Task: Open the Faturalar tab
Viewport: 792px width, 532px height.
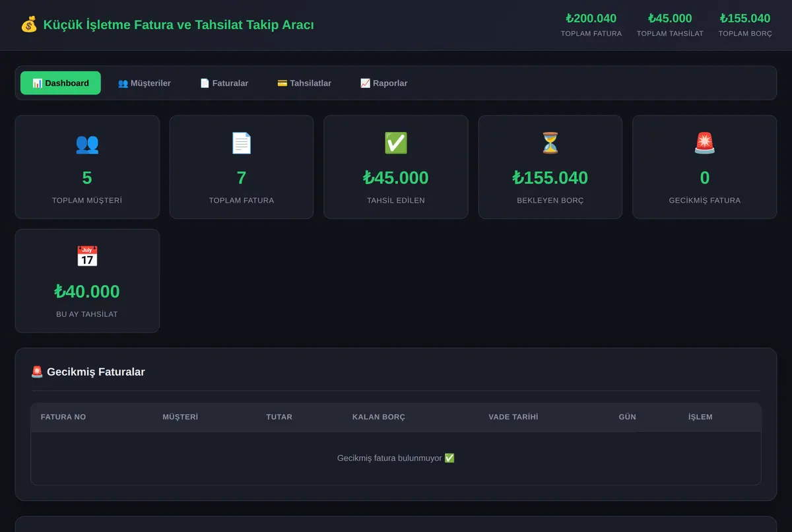Action: click(224, 83)
